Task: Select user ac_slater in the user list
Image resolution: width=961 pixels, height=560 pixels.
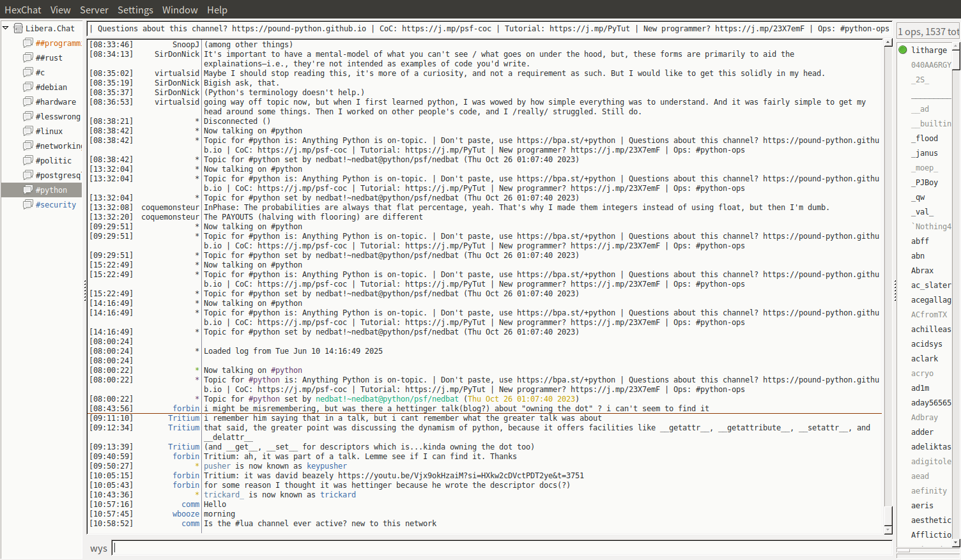Action: pos(931,285)
